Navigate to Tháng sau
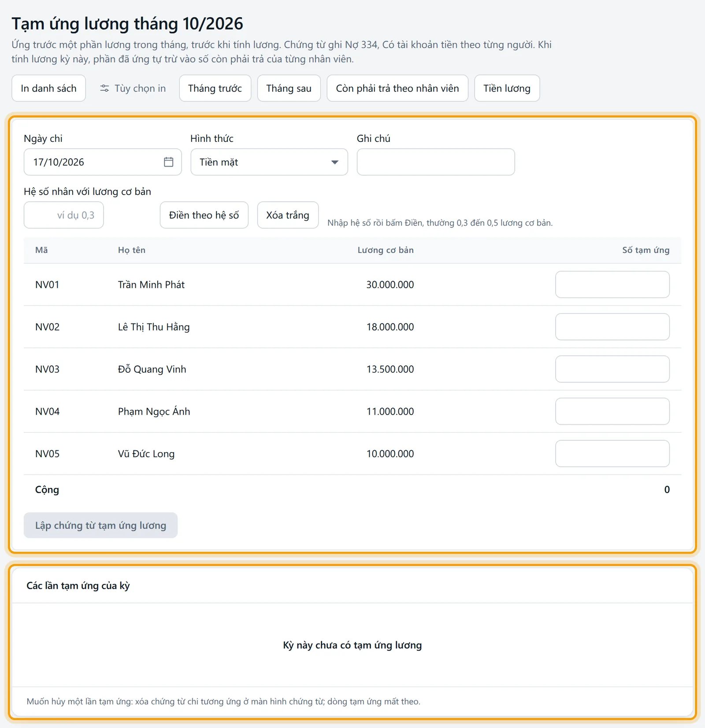Image resolution: width=705 pixels, height=728 pixels. point(289,88)
